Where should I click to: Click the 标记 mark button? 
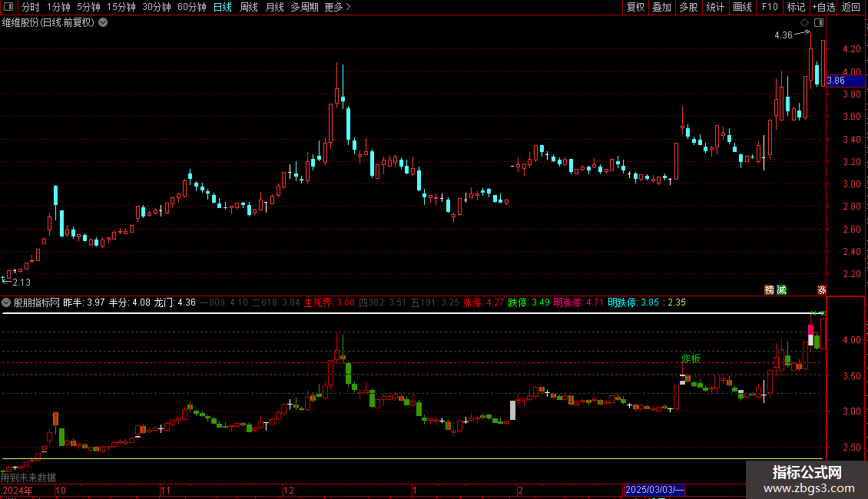796,7
